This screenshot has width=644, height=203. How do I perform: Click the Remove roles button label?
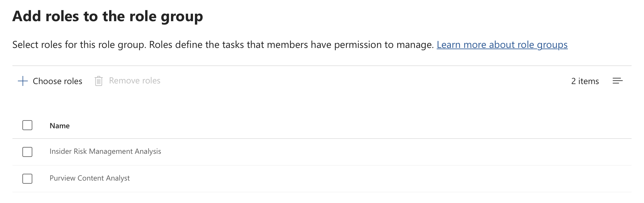click(135, 81)
